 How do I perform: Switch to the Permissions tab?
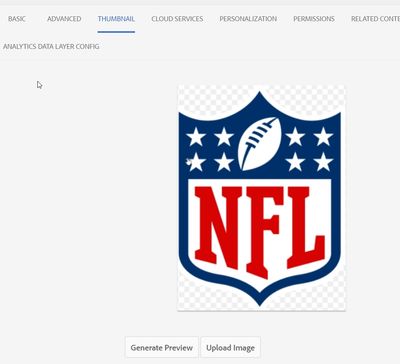[x=314, y=19]
